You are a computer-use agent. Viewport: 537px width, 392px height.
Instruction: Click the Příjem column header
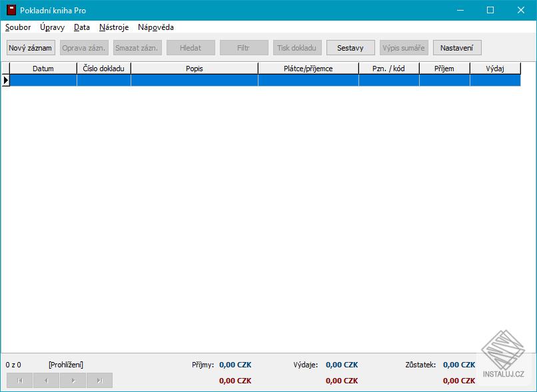[x=444, y=69]
